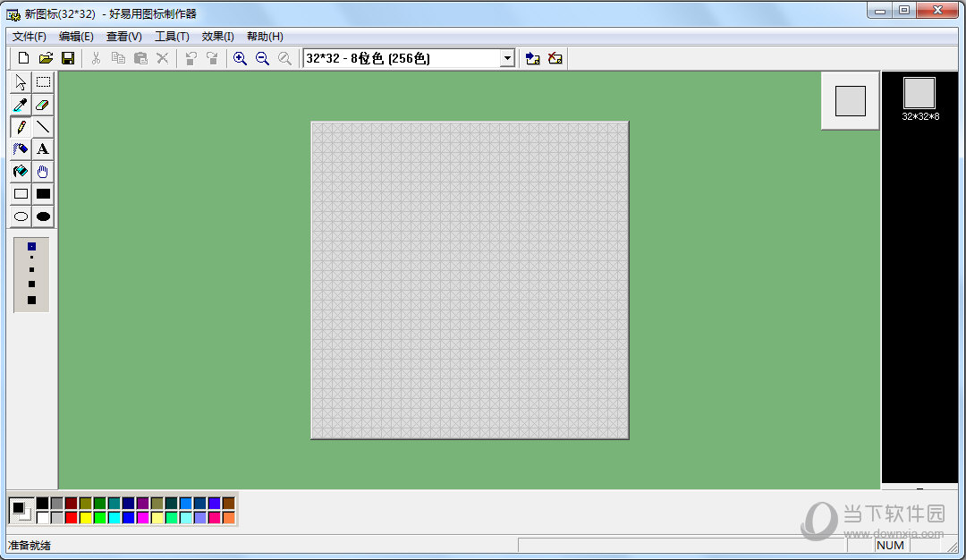Image resolution: width=966 pixels, height=560 pixels.
Task: Open the 文件(F) menu
Action: point(29,37)
